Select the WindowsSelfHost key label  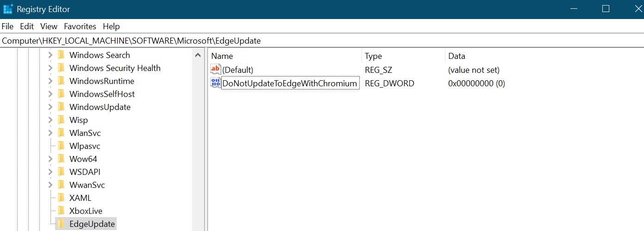[102, 94]
